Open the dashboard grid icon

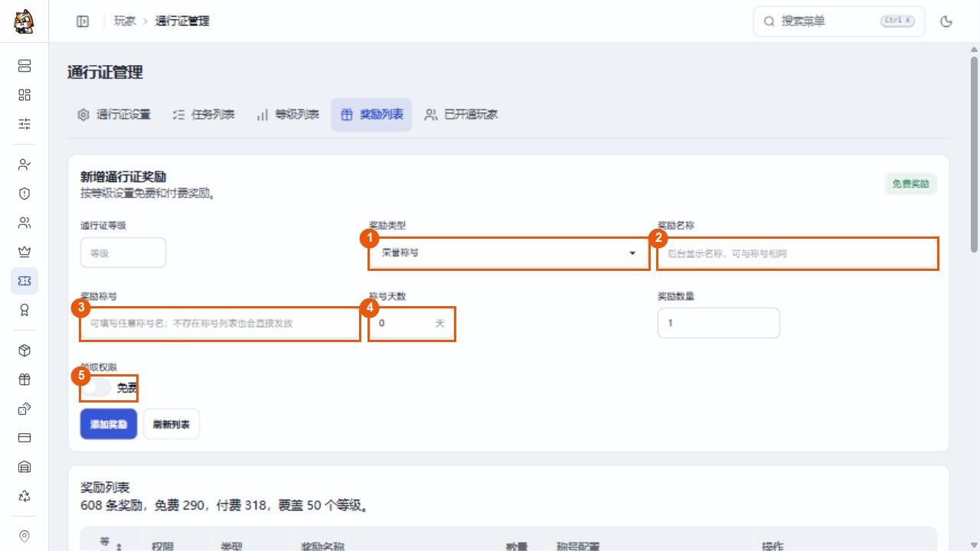tap(24, 95)
